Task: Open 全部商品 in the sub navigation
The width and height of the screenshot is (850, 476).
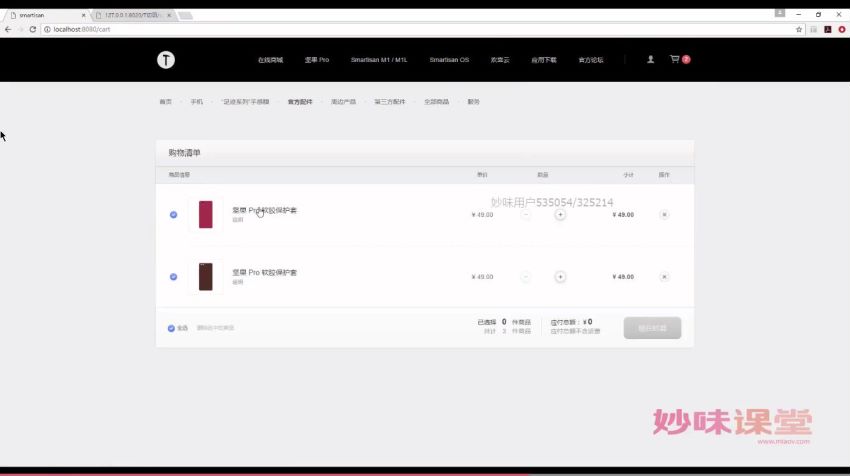Action: [436, 102]
